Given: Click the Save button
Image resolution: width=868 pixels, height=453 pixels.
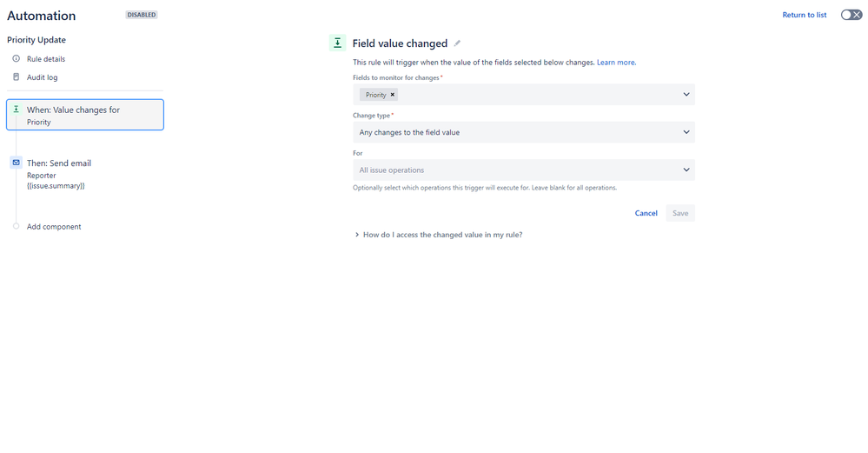Looking at the screenshot, I should (680, 213).
